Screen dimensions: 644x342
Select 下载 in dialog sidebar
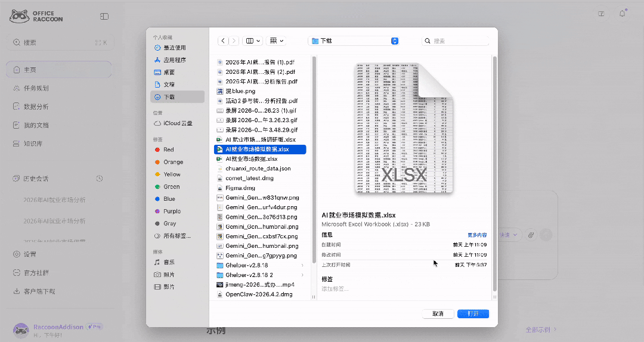(177, 97)
